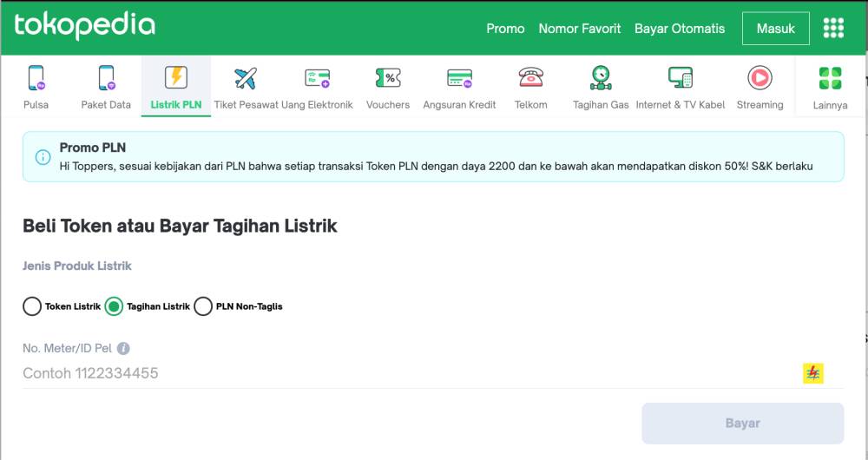Open Bayar Otomatis in the header
The width and height of the screenshot is (868, 460).
pyautogui.click(x=680, y=29)
